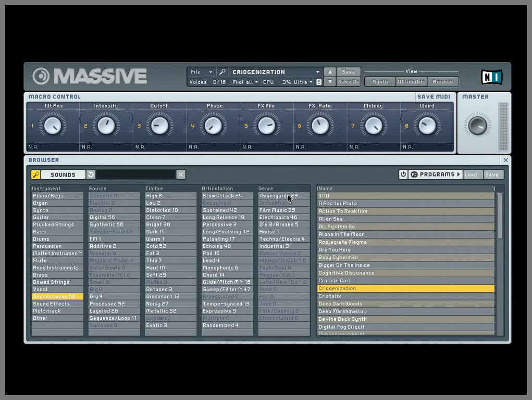532x400 pixels.
Task: Select the Cognitive Dissonance preset
Action: click(406, 273)
